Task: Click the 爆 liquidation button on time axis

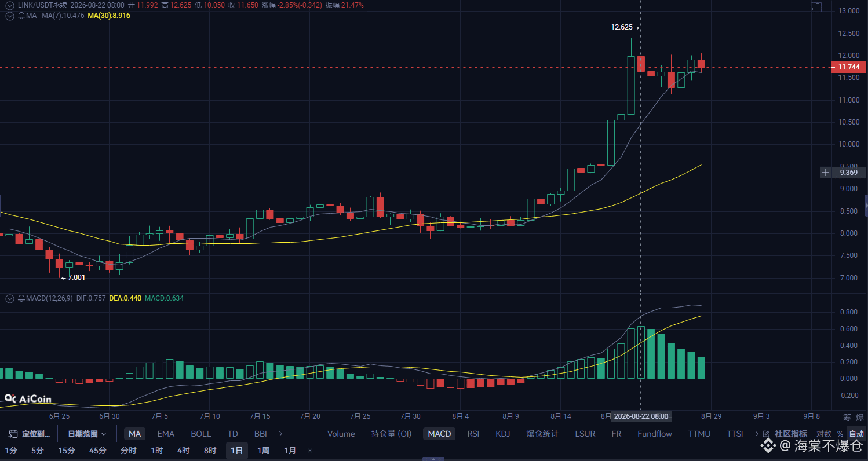Action: pos(859,416)
